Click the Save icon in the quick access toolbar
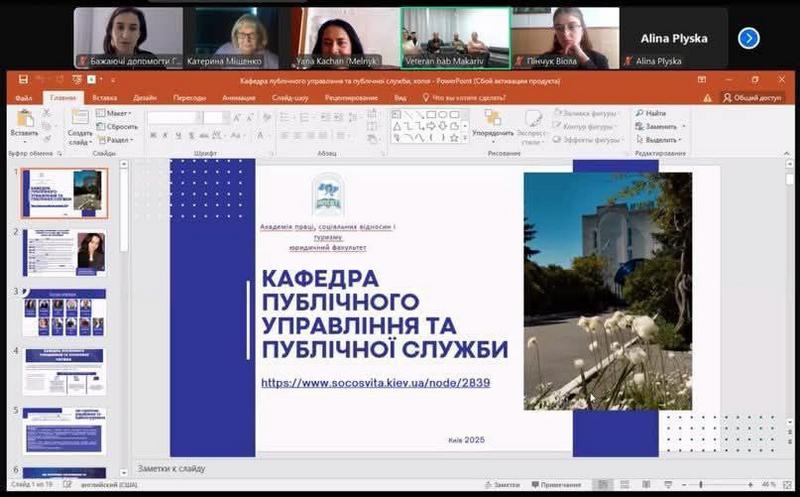 pos(23,79)
